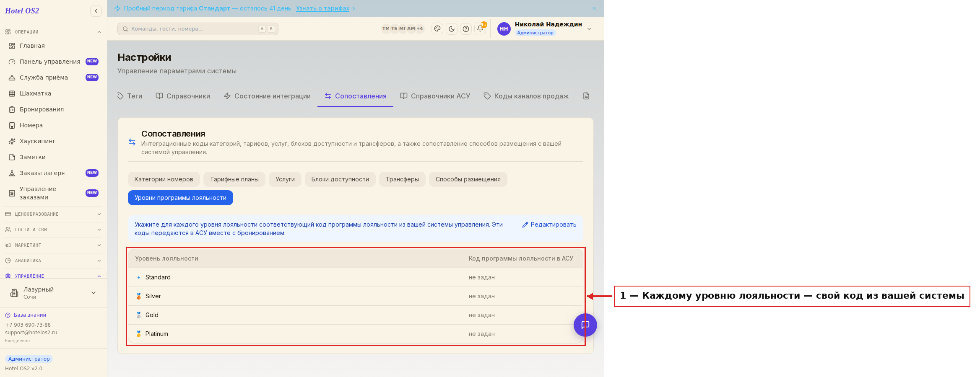
Task: Open the notifications bell
Action: (x=480, y=29)
